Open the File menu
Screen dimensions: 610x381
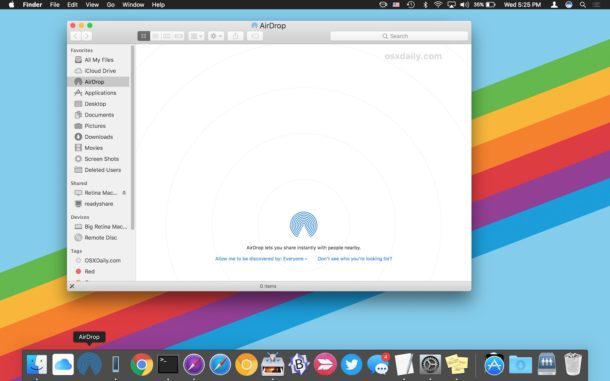pos(54,5)
